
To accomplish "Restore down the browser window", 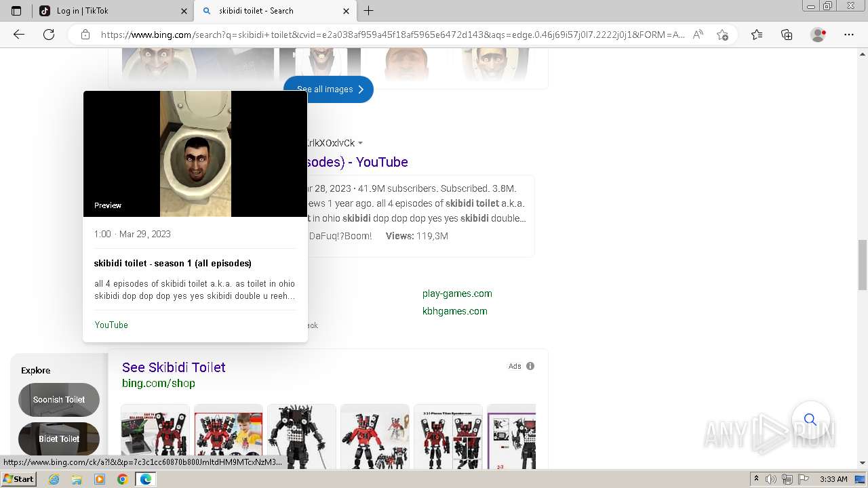I will [x=828, y=5].
